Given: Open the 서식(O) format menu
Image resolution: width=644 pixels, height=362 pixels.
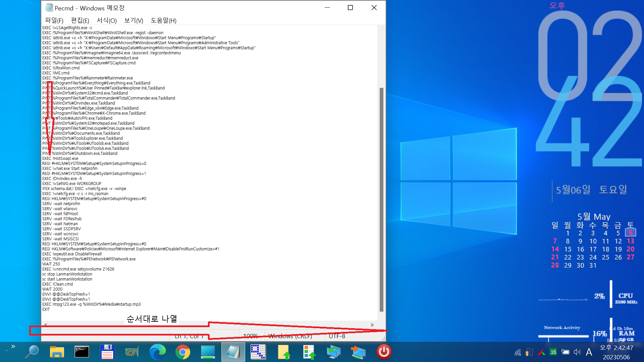Looking at the screenshot, I should click(x=107, y=20).
